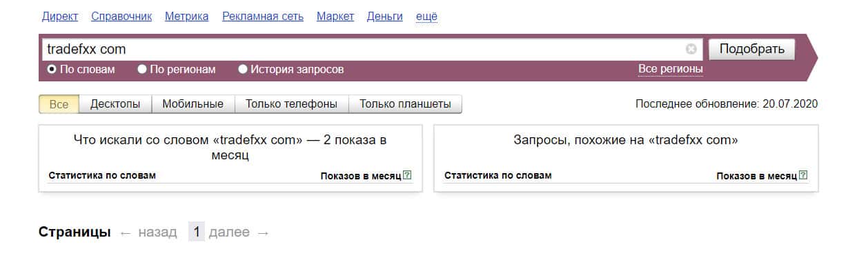Viewport: 868px width, 278px height.
Task: Select the 'По словам' radio button
Action: pos(51,69)
